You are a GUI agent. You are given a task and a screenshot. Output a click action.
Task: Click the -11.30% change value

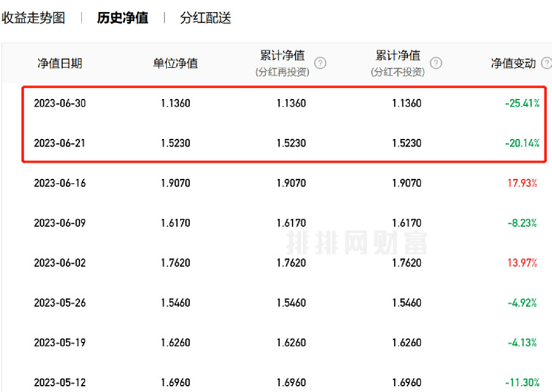(522, 382)
